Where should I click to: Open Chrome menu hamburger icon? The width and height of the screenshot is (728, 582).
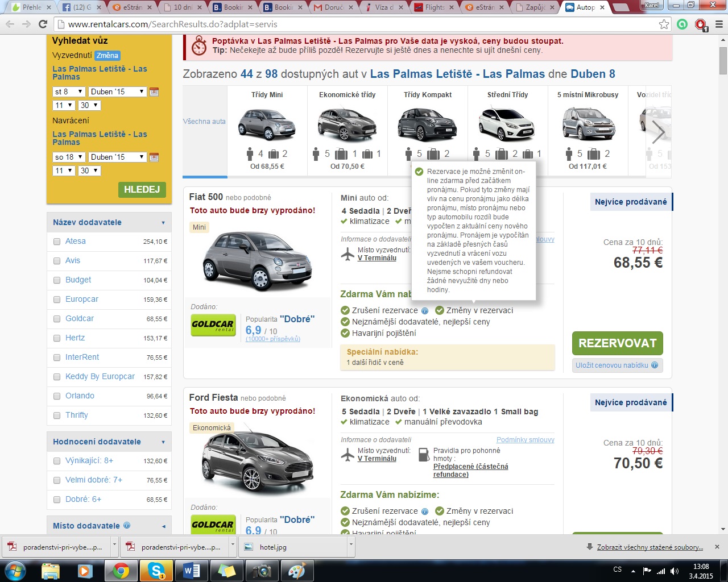click(719, 24)
